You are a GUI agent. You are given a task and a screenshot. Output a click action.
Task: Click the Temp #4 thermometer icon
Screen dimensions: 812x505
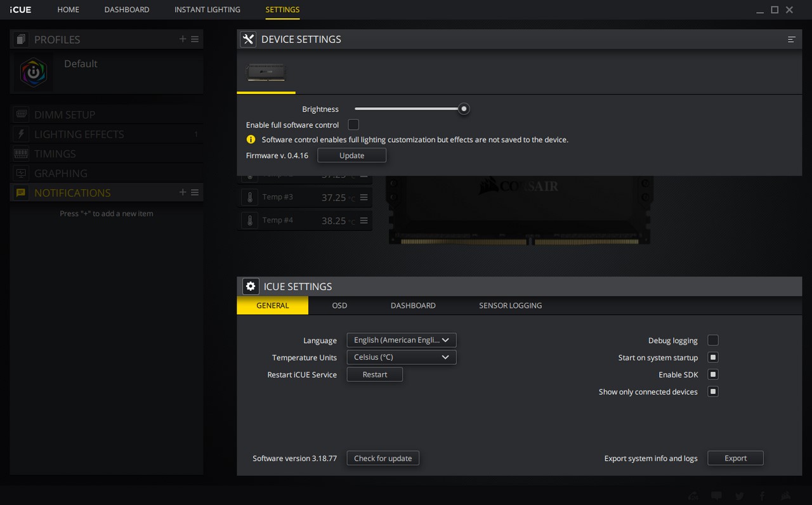coord(250,221)
